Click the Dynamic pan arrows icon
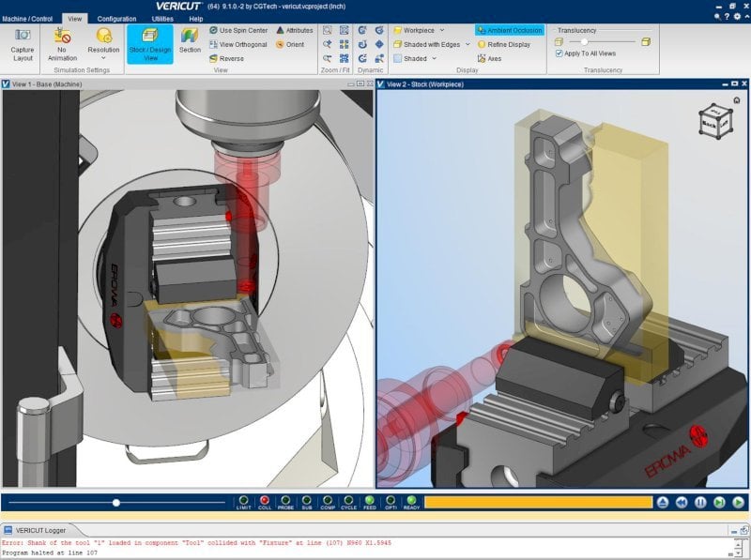Viewport: 751px width, 560px height. (x=379, y=44)
